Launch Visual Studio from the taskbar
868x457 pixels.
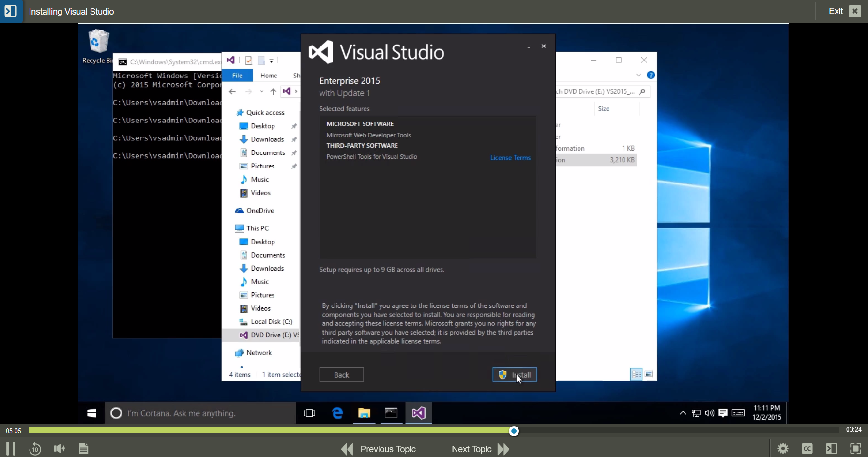(418, 413)
